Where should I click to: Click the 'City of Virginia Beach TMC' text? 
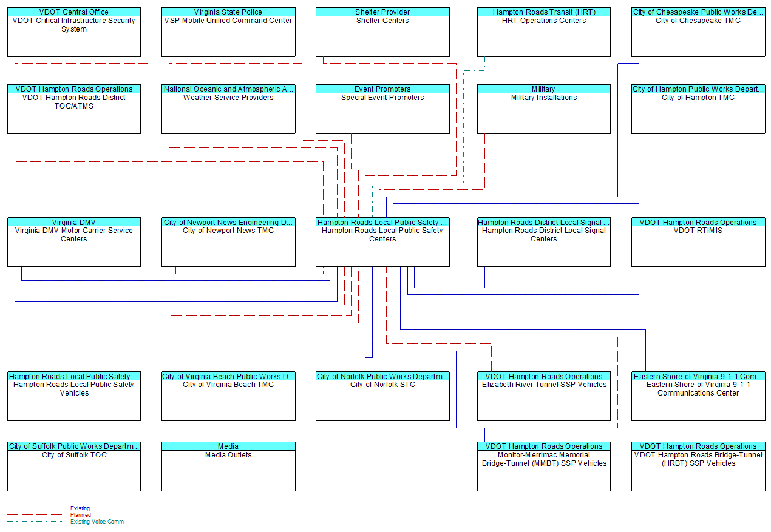228,385
